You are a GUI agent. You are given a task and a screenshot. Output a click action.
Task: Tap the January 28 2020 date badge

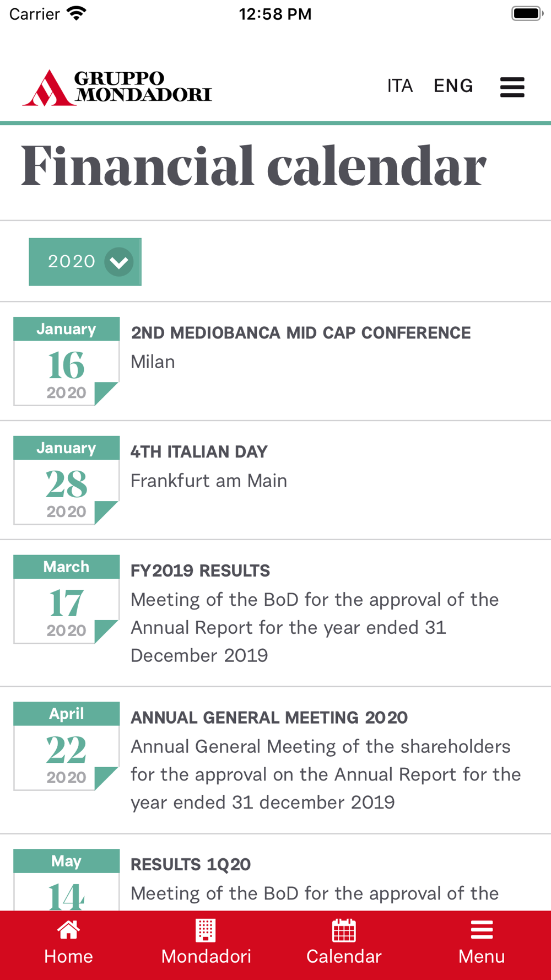(66, 480)
